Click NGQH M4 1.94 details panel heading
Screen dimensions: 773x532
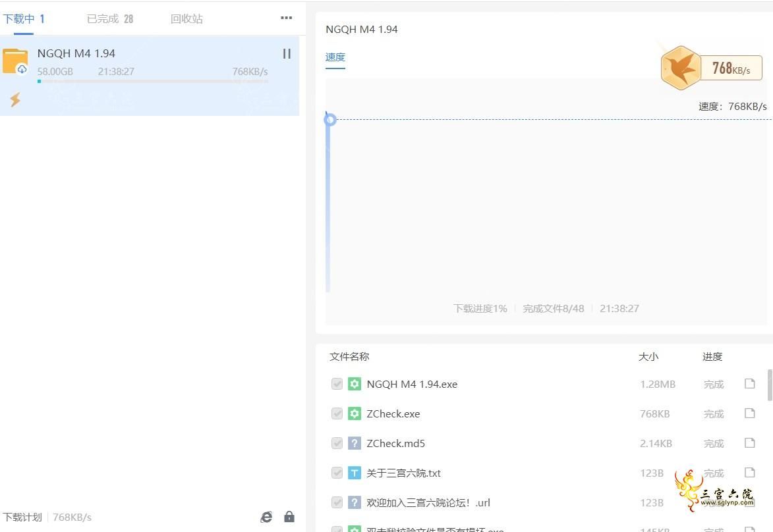pos(361,29)
